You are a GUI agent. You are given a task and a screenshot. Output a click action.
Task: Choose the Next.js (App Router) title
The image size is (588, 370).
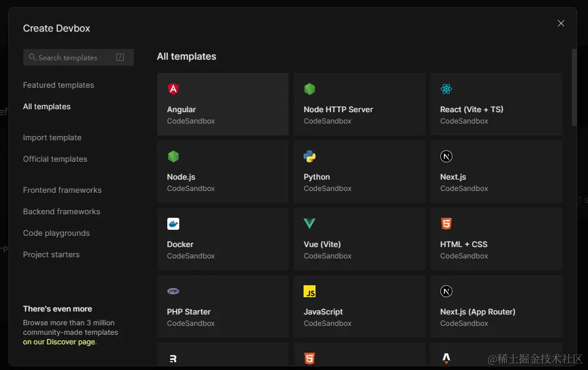pyautogui.click(x=478, y=312)
